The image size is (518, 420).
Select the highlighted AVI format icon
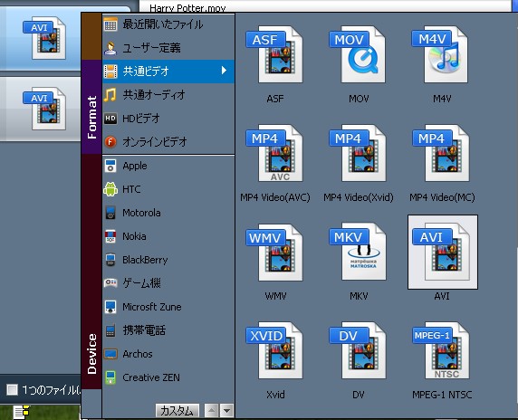[443, 253]
